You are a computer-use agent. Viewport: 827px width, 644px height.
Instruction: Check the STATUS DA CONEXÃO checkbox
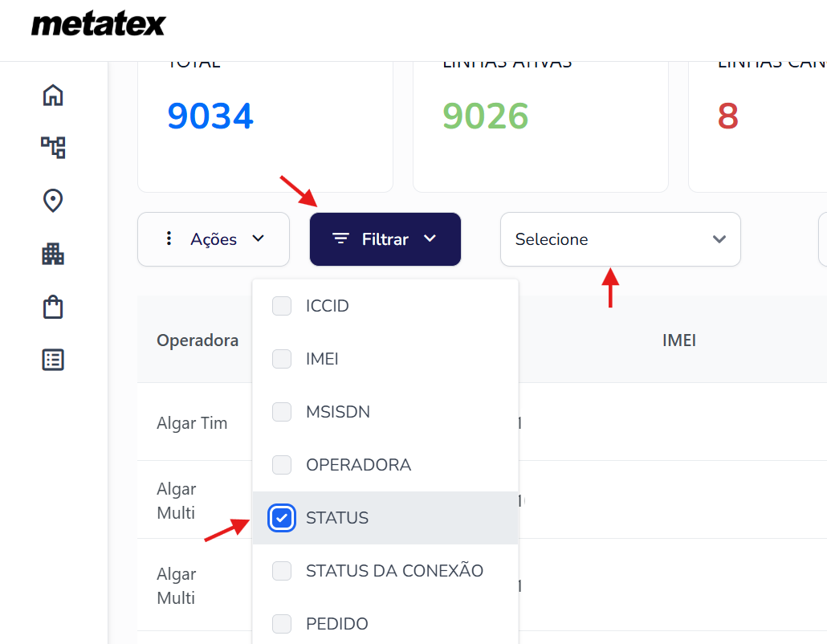pyautogui.click(x=282, y=571)
